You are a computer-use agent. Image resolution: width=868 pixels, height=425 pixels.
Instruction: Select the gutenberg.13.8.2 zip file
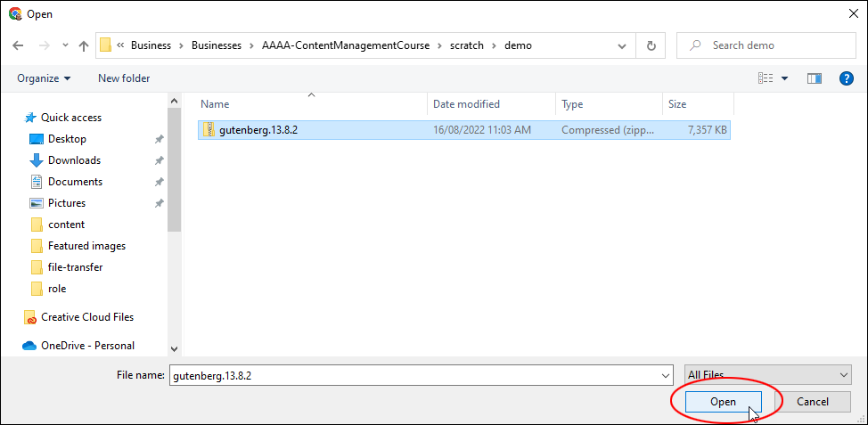464,129
